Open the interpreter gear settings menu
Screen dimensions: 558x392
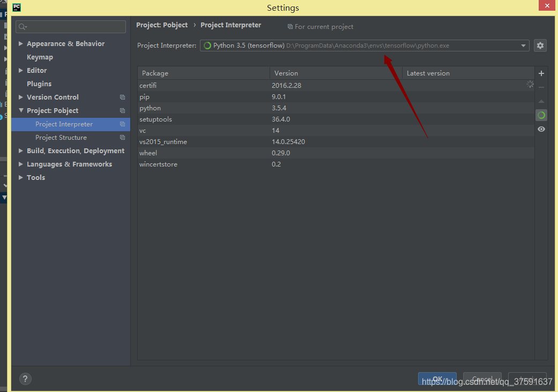click(x=540, y=46)
